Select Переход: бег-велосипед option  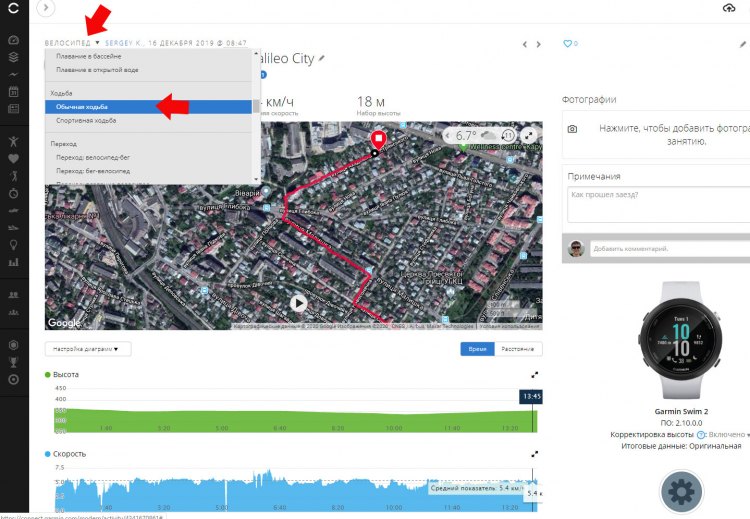pyautogui.click(x=148, y=171)
